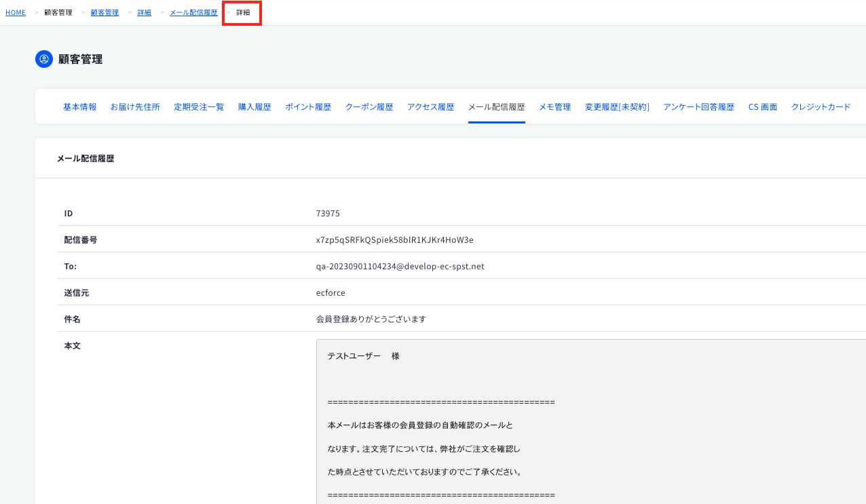Viewport: 866px width, 504px height.
Task: Click the 配信番号 field label
Action: point(81,240)
